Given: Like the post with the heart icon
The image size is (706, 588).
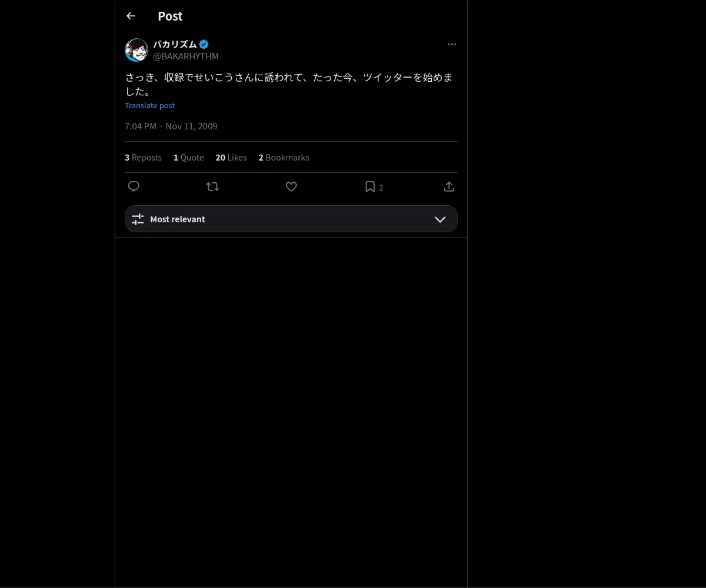Looking at the screenshot, I should tap(291, 186).
